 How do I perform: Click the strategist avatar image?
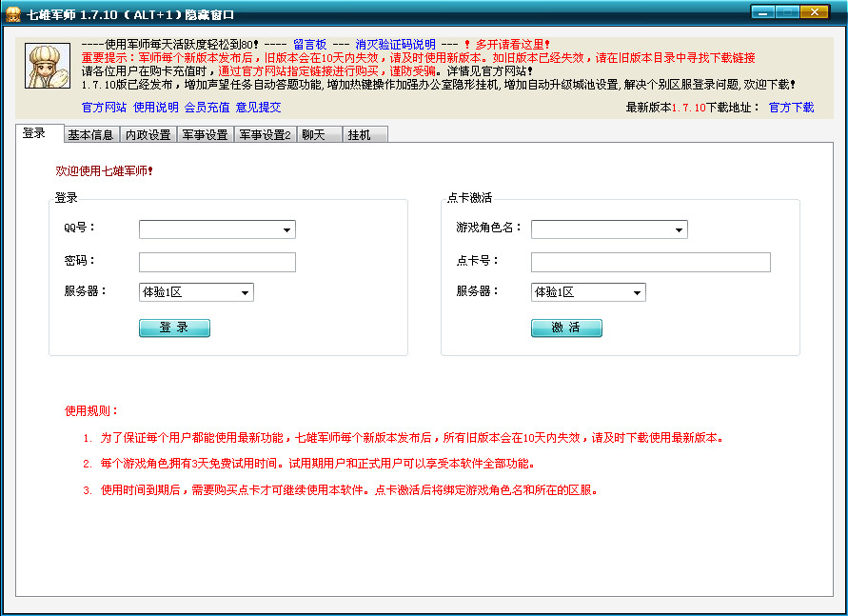click(x=48, y=67)
